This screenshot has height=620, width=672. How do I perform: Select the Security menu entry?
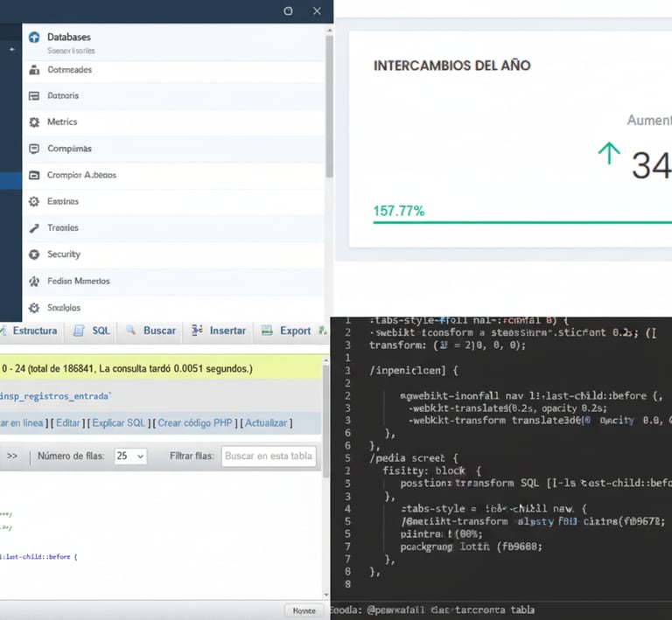(x=173, y=254)
